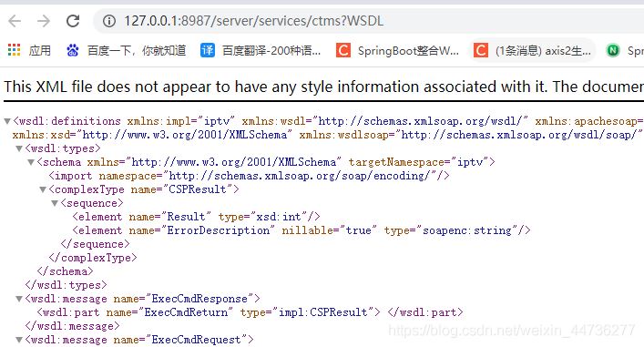Open 百度一下，你就知道 bookmark

coord(137,50)
